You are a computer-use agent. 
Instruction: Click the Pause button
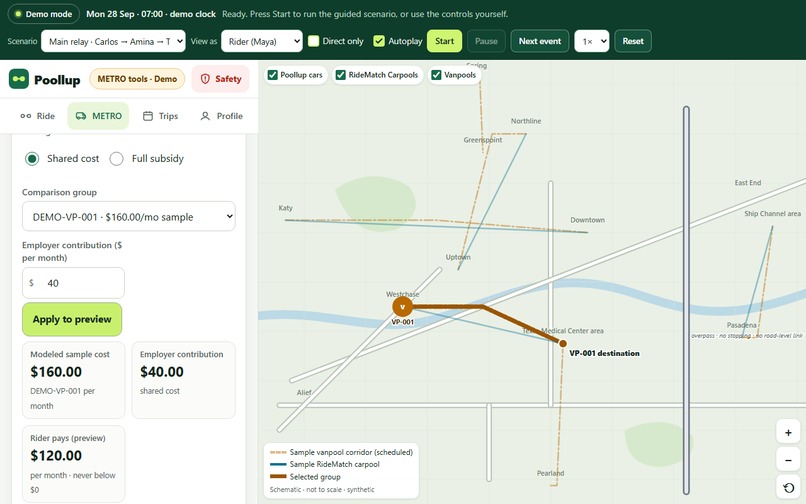pos(486,41)
